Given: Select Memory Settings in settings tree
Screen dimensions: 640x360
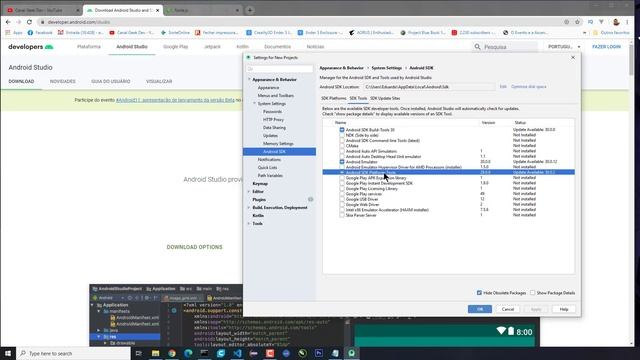Looking at the screenshot, I should (x=278, y=144).
